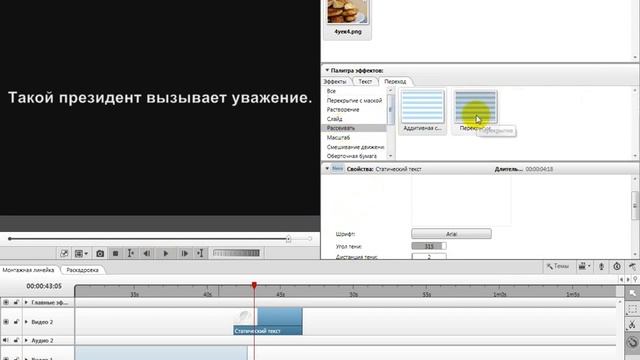Open the Темы button
640x360 pixels.
pyautogui.click(x=558, y=266)
